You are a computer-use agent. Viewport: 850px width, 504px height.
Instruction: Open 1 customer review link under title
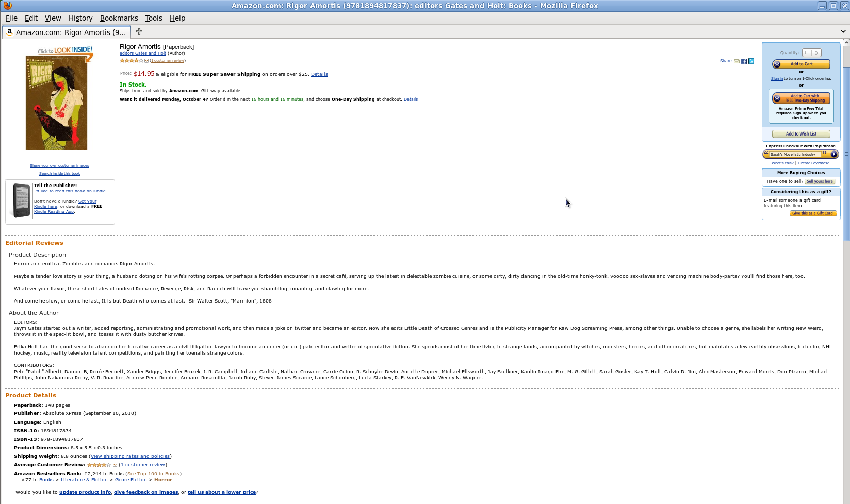coord(168,61)
